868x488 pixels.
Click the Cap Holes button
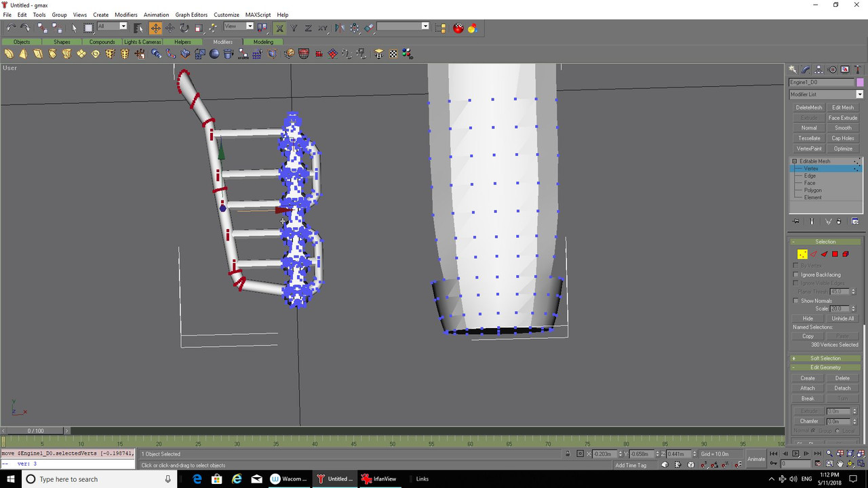coord(843,138)
